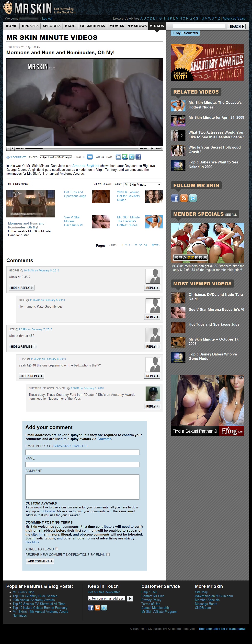Click the embed code field
This screenshot has height=644, width=252.
56,157
